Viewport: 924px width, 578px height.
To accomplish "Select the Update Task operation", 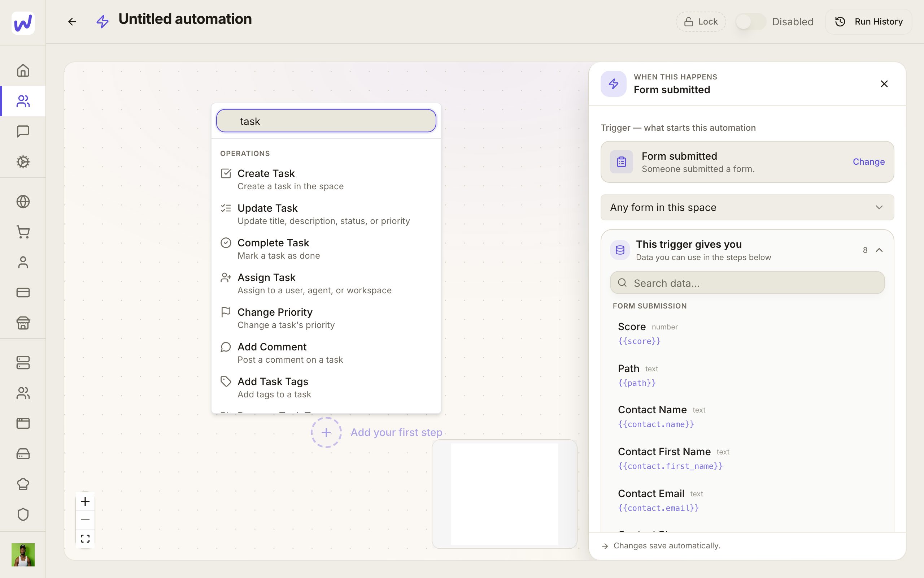I will click(326, 215).
